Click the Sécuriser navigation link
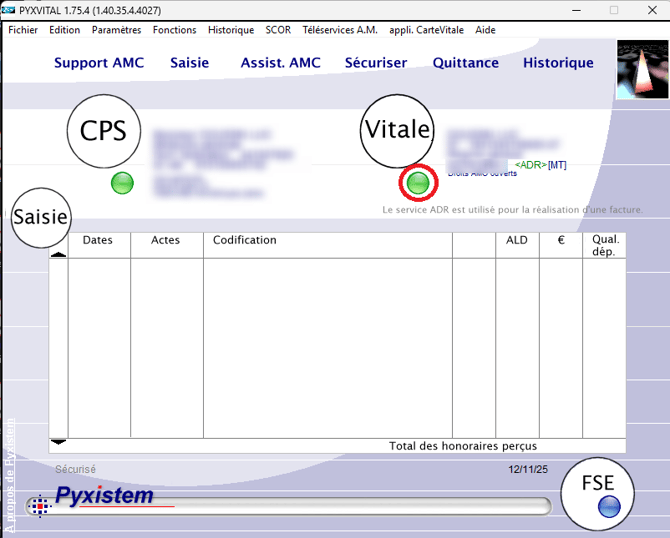This screenshot has width=670, height=538. (376, 63)
